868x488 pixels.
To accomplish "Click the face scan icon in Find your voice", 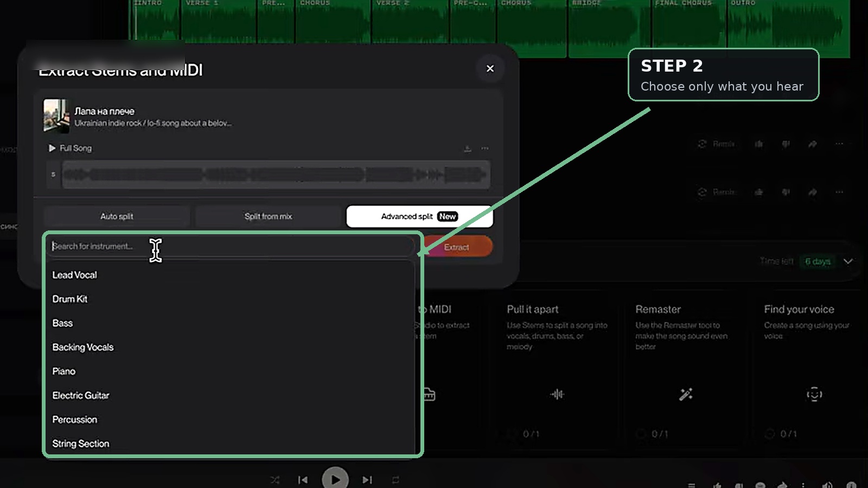I will pos(814,394).
